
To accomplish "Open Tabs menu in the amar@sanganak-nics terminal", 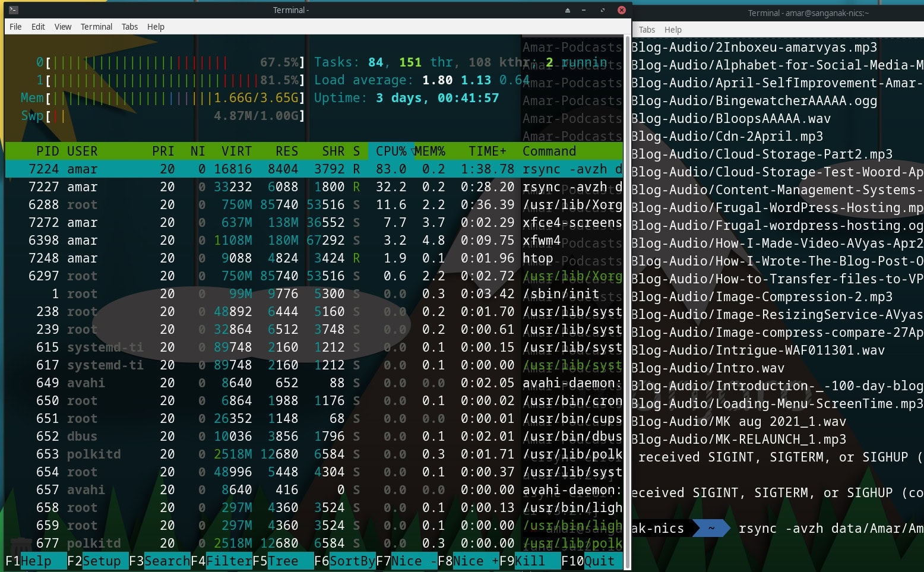I will coord(647,30).
